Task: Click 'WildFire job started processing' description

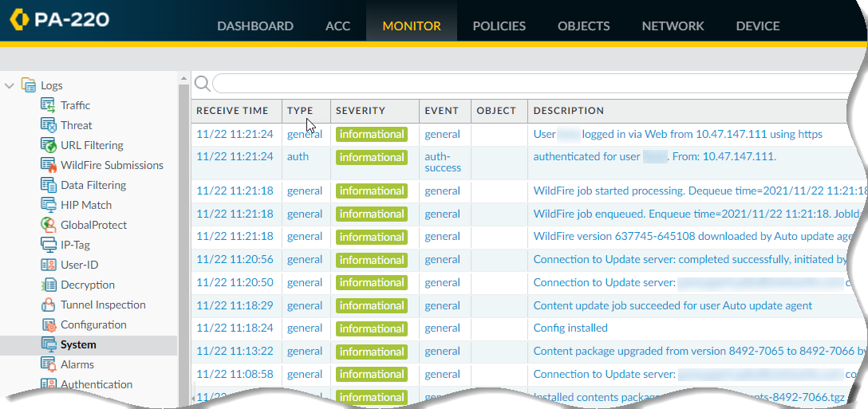Action: pos(700,191)
